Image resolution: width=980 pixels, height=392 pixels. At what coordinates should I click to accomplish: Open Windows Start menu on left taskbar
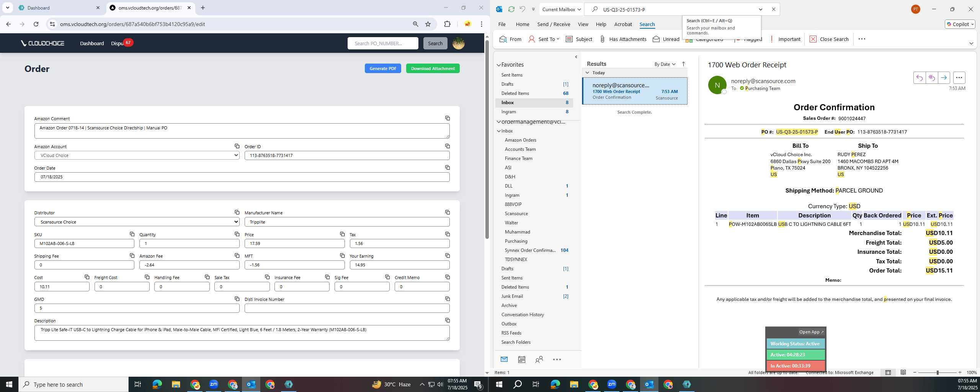coord(9,384)
